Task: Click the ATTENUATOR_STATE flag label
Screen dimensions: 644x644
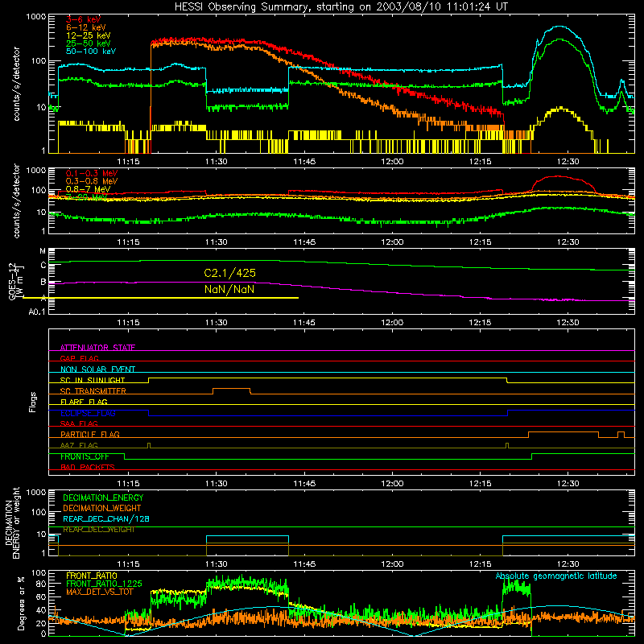Action: click(97, 348)
